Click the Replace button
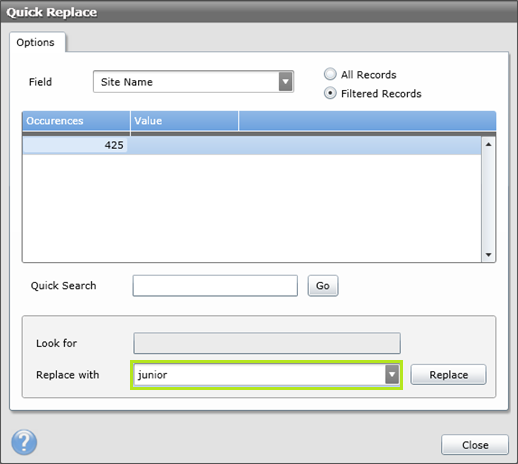 pyautogui.click(x=448, y=375)
